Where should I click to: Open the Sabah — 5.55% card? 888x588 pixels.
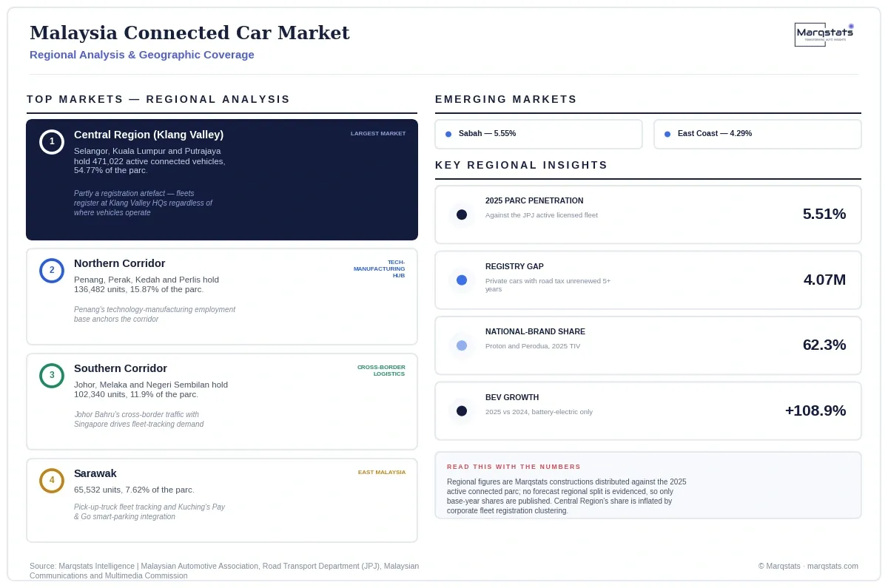539,134
